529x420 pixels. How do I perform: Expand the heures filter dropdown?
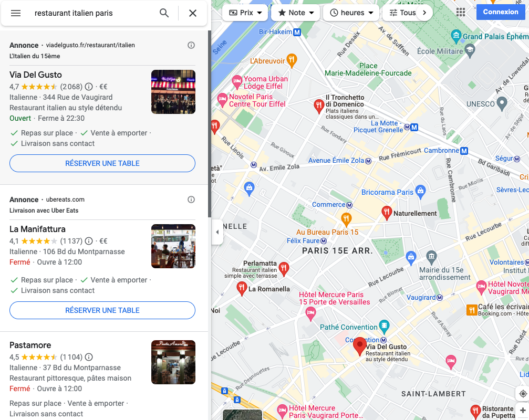tap(351, 13)
